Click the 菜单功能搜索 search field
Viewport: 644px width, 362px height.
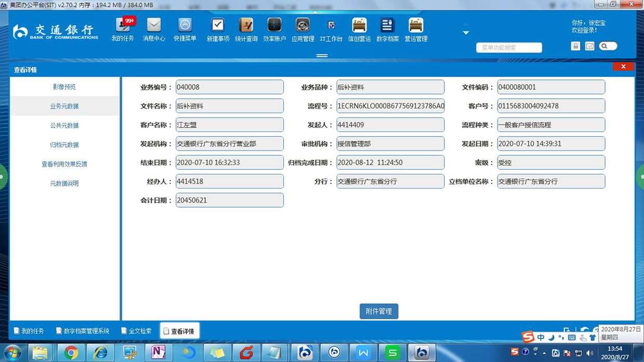pyautogui.click(x=509, y=48)
